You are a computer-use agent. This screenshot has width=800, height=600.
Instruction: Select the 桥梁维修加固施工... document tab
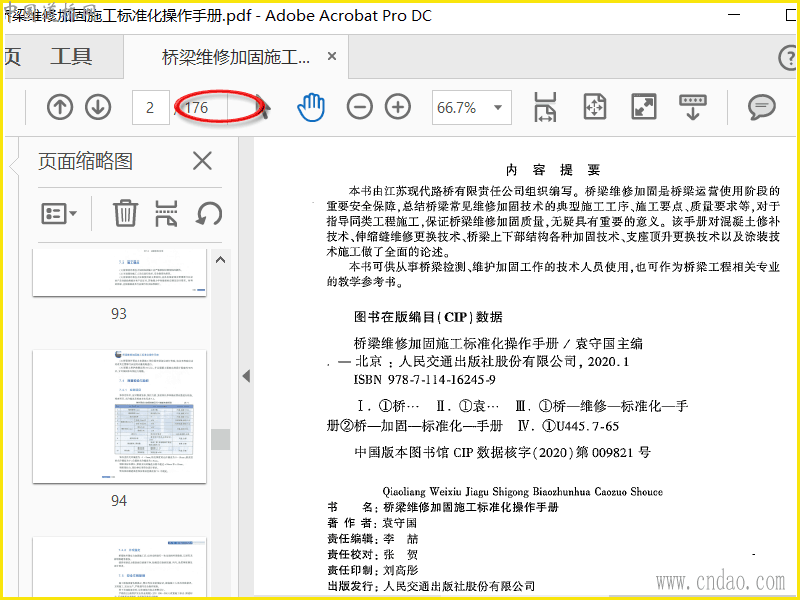tap(236, 57)
